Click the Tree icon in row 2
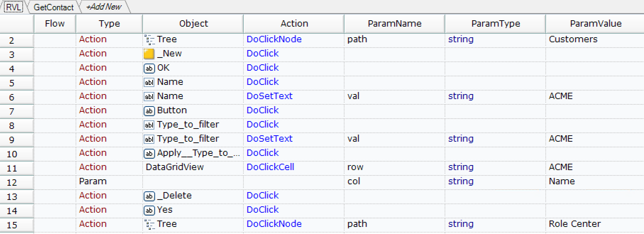644x234 pixels. [149, 40]
